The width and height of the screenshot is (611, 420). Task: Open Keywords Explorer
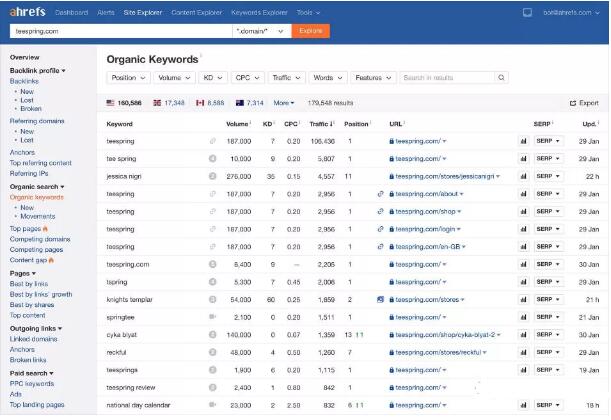[259, 12]
